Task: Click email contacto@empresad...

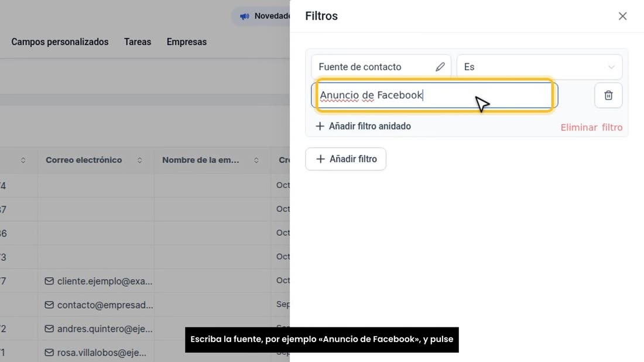Action: click(x=105, y=305)
